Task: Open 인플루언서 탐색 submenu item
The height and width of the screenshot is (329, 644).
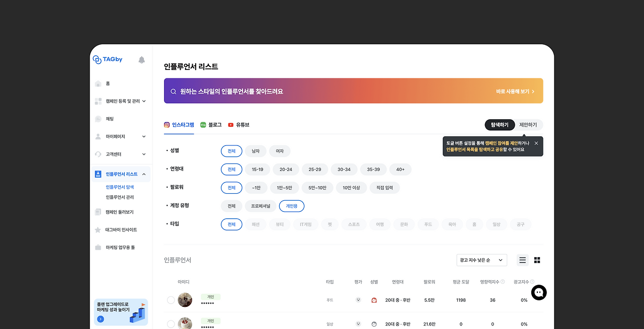Action: pos(120,187)
